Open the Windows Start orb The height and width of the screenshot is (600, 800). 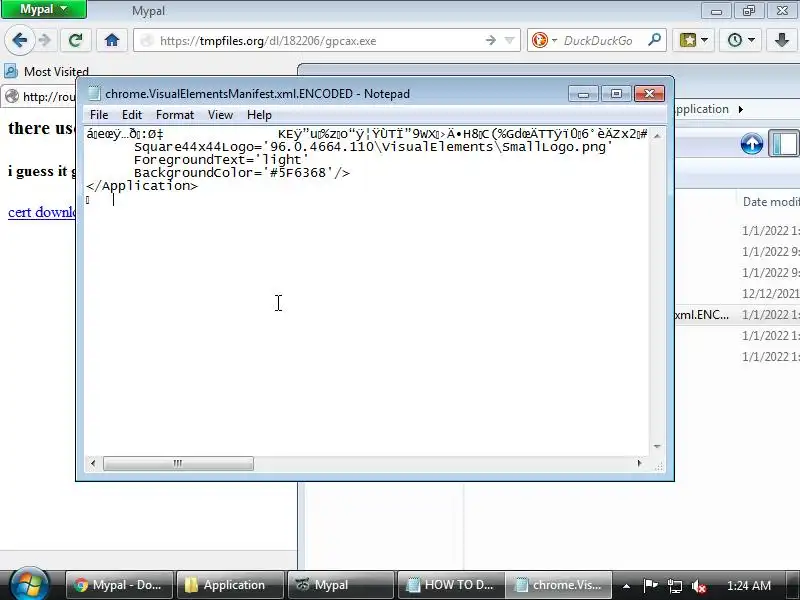[30, 585]
